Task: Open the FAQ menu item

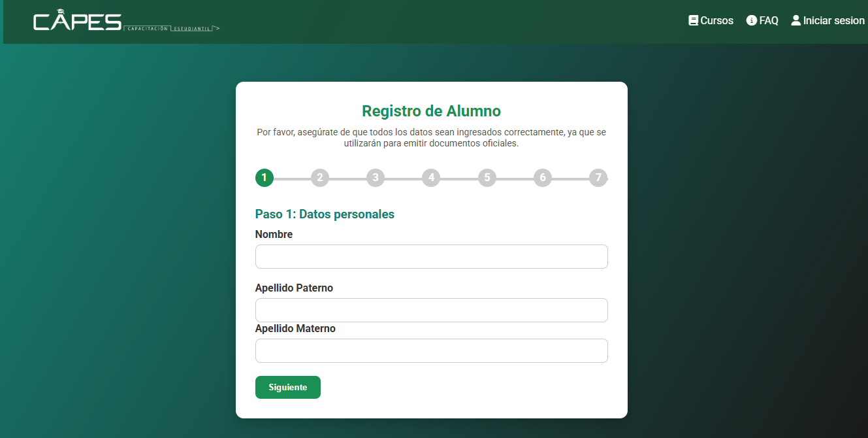Action: (x=767, y=20)
